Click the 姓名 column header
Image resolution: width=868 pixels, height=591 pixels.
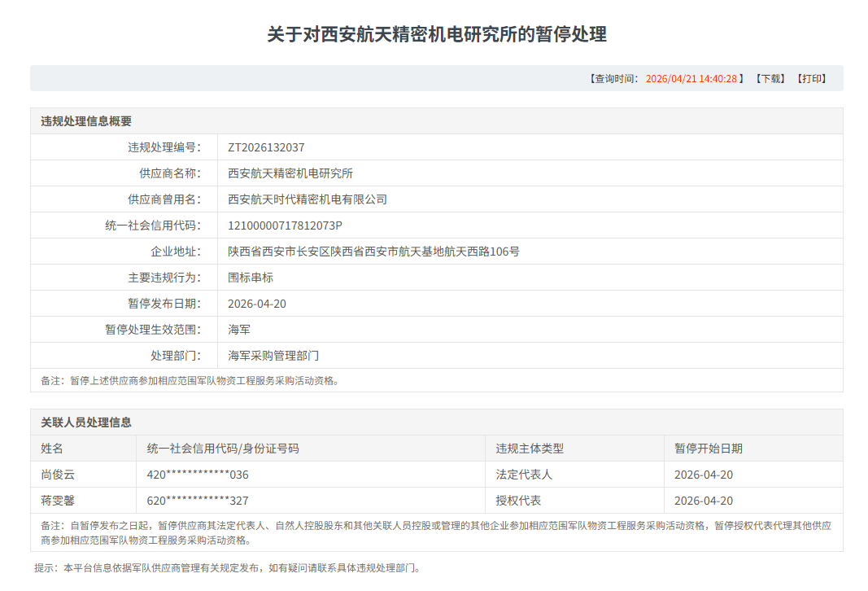pos(52,449)
